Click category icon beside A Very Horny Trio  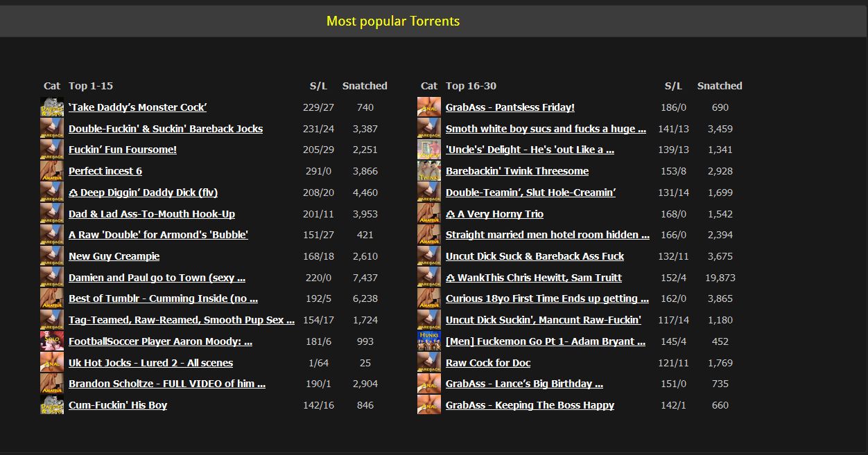pos(428,214)
